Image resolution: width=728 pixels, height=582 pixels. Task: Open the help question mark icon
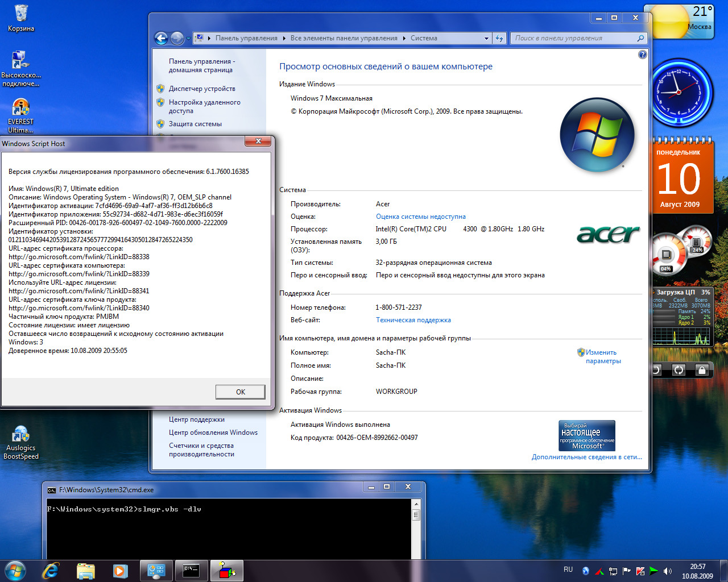coord(643,55)
